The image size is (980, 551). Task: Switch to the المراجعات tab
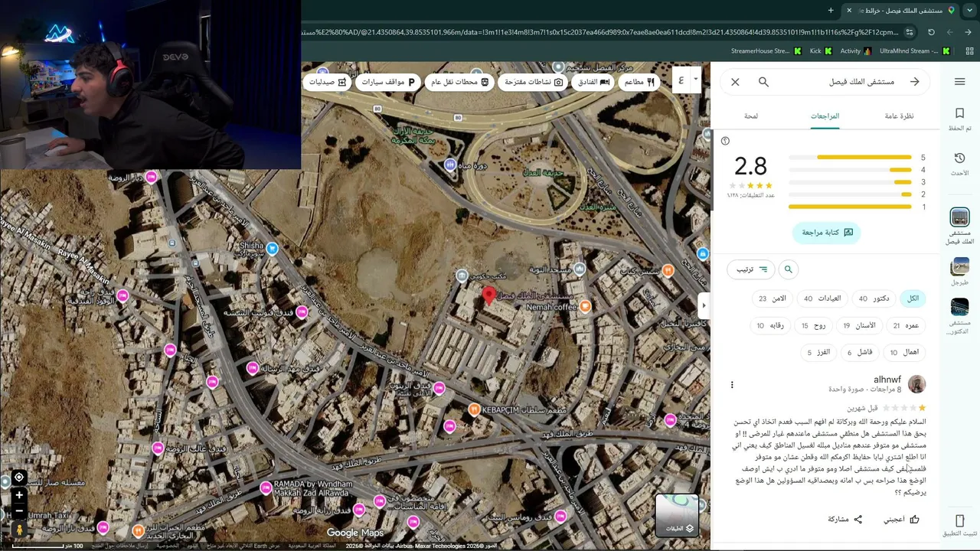coord(825,116)
